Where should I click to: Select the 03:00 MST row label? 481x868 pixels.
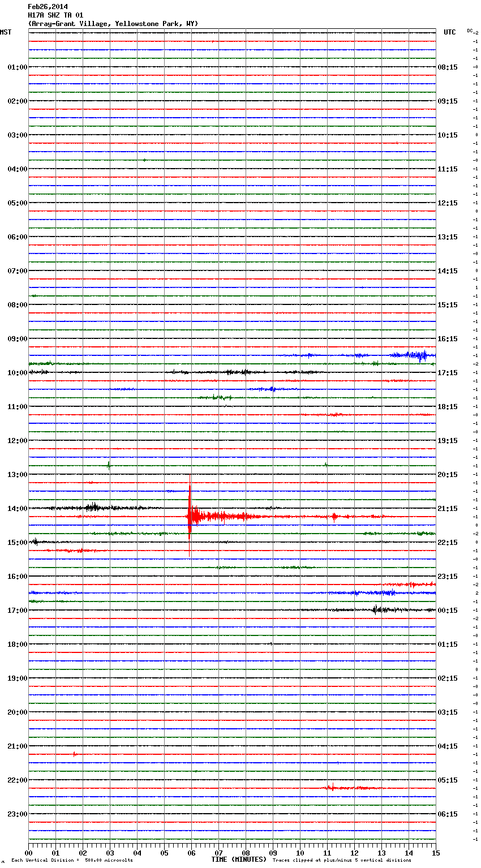coord(17,135)
